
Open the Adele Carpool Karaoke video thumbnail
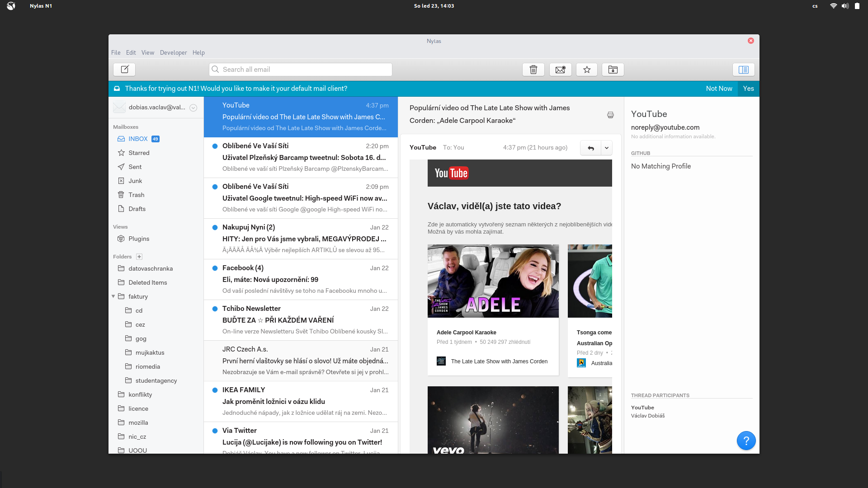coord(493,281)
